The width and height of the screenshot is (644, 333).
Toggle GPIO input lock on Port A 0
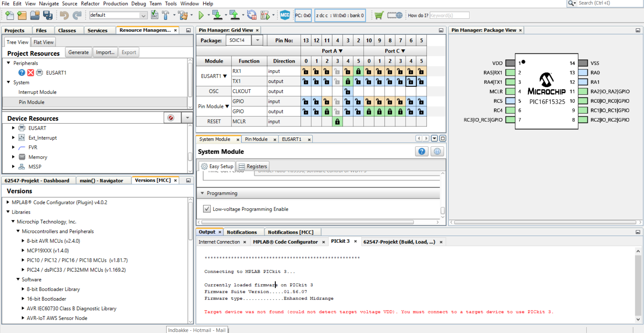coord(306,101)
